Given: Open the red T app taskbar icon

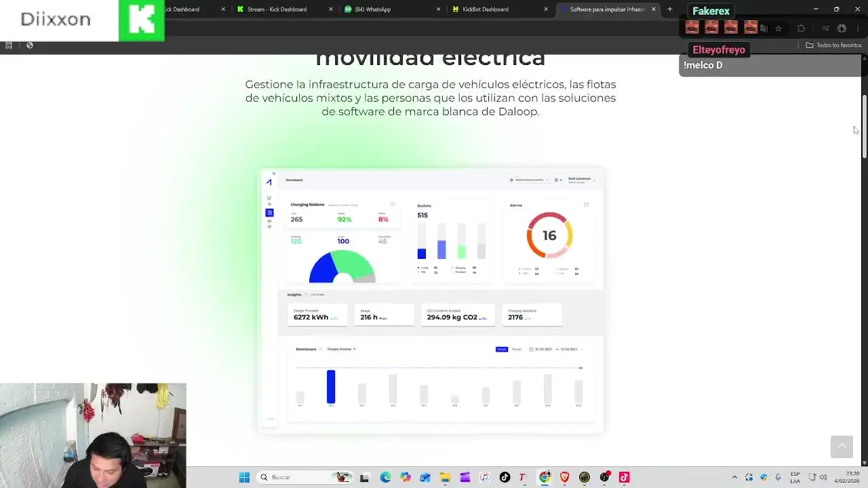Looking at the screenshot, I should click(x=522, y=477).
